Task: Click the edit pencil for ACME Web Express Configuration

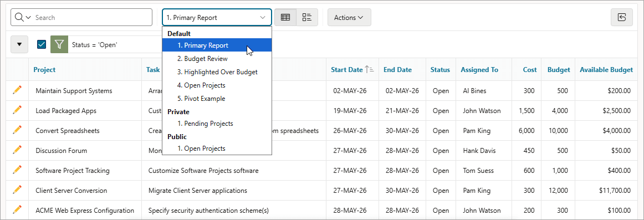Action: [17, 209]
